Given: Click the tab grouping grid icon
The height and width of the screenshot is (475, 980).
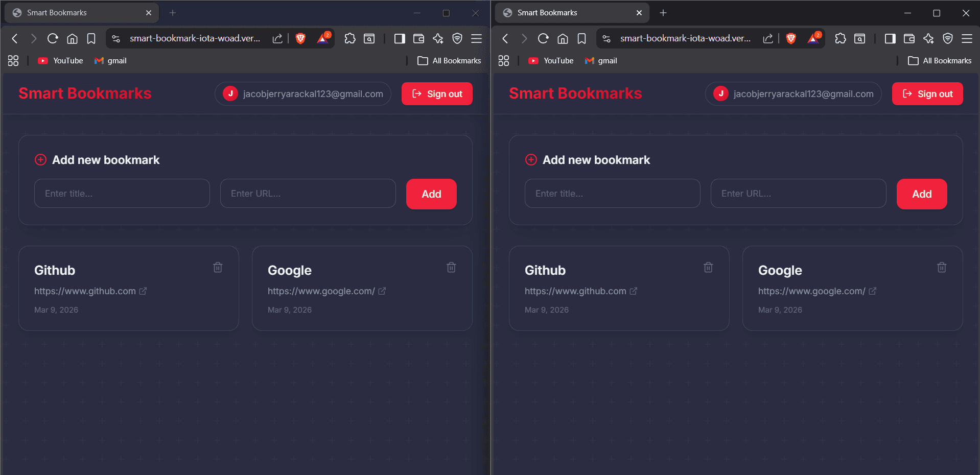Looking at the screenshot, I should pyautogui.click(x=13, y=60).
